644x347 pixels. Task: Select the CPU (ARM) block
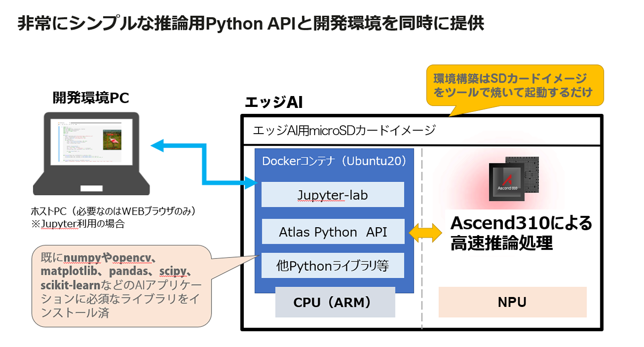coord(335,302)
